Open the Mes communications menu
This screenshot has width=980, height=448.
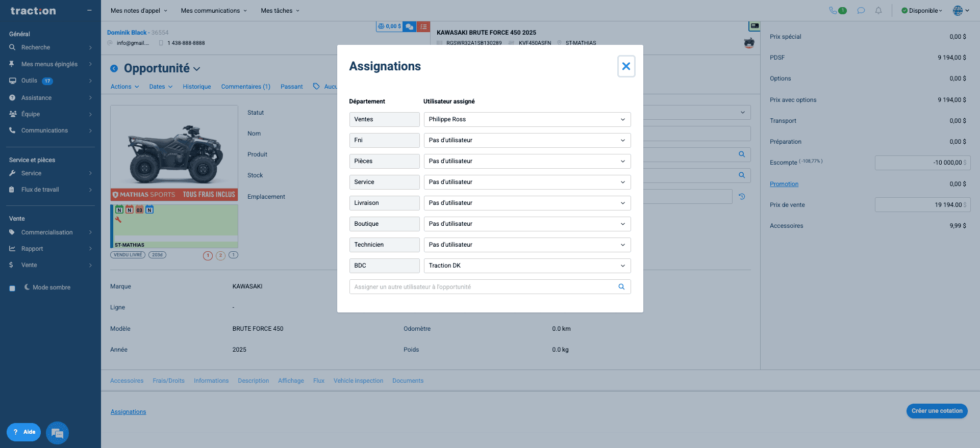214,11
